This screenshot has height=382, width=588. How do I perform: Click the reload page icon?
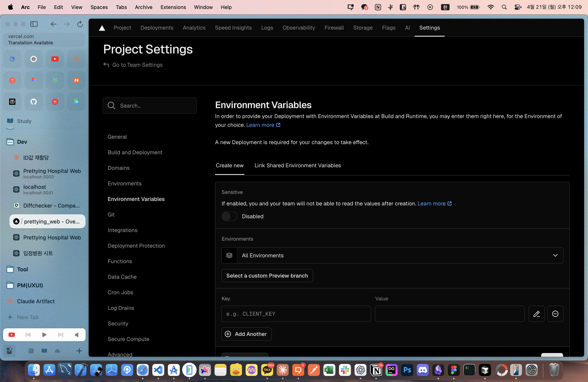(x=80, y=24)
